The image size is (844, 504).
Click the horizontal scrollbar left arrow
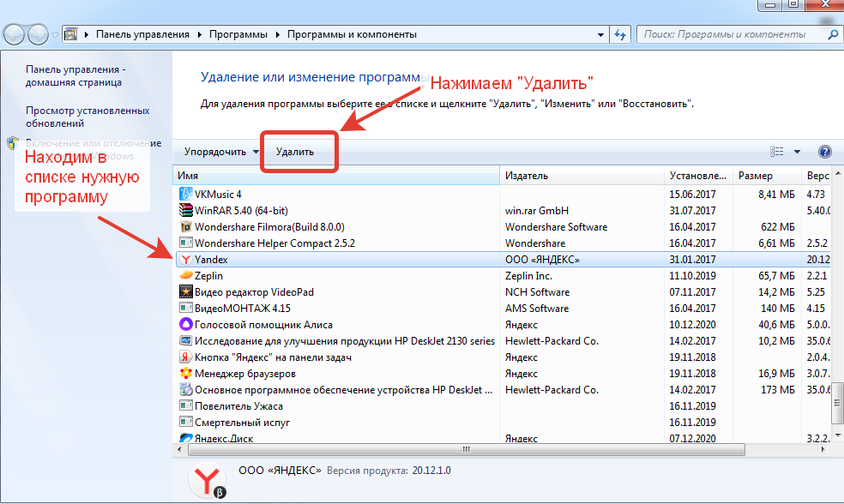tap(180, 450)
